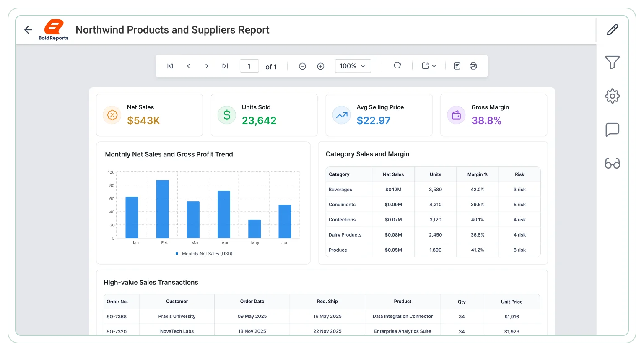
Task: Go to next page arrow
Action: (207, 66)
